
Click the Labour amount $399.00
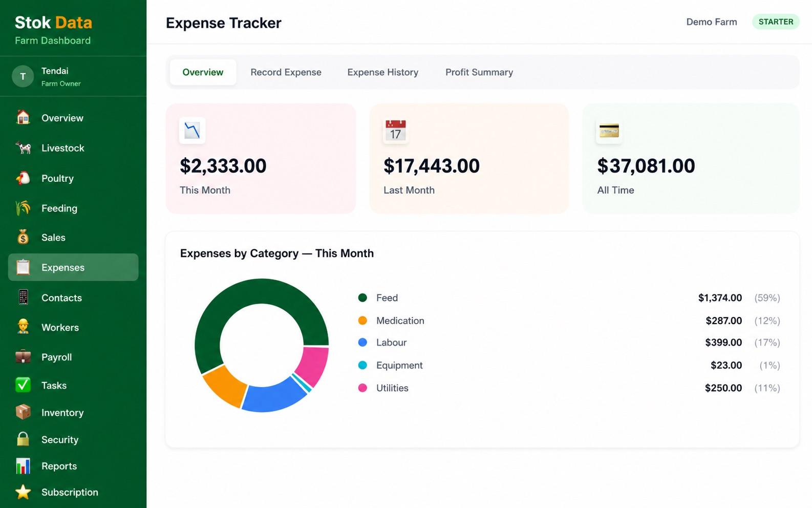(x=723, y=342)
